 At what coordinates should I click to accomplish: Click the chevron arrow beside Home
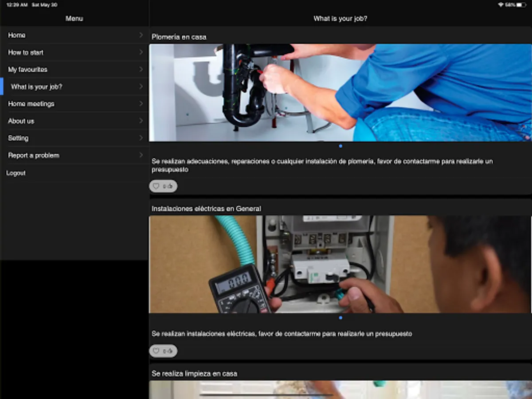point(141,35)
